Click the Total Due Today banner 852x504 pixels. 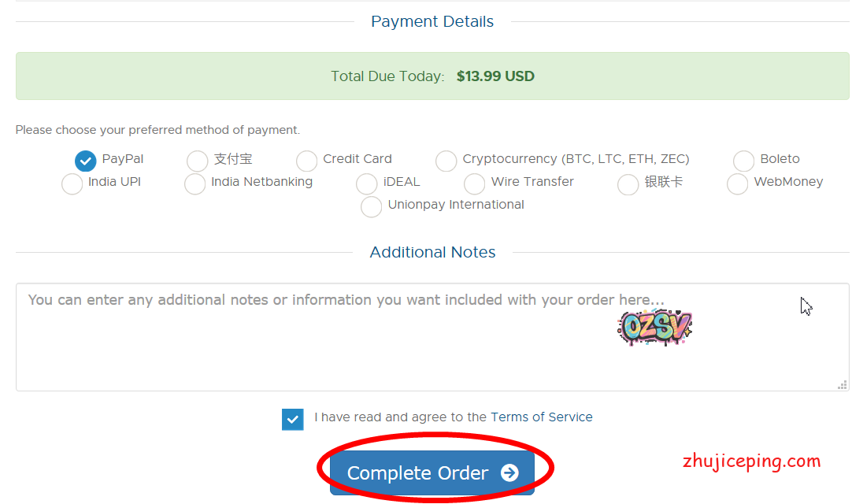tap(432, 76)
